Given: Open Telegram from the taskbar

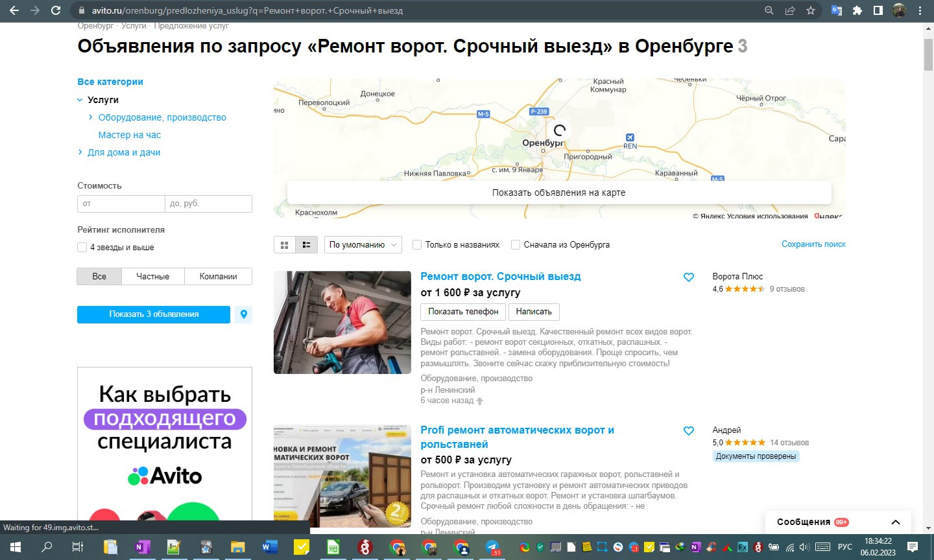Looking at the screenshot, I should [x=493, y=547].
